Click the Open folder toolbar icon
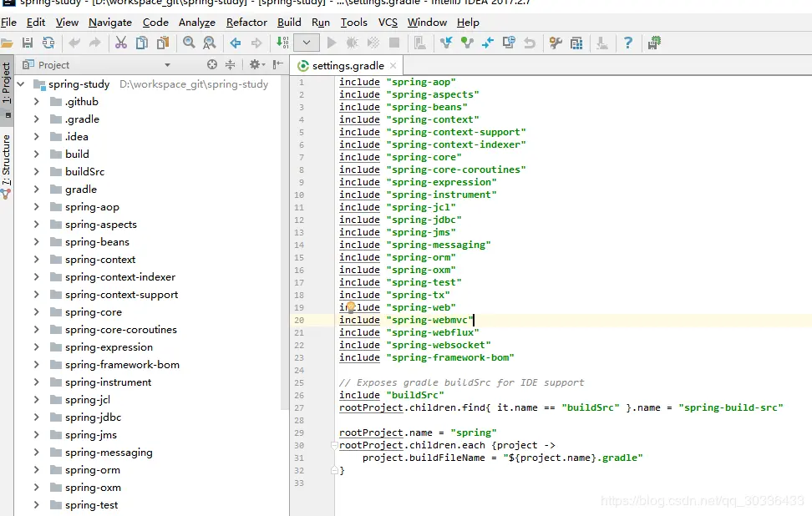812x516 pixels. pyautogui.click(x=7, y=43)
